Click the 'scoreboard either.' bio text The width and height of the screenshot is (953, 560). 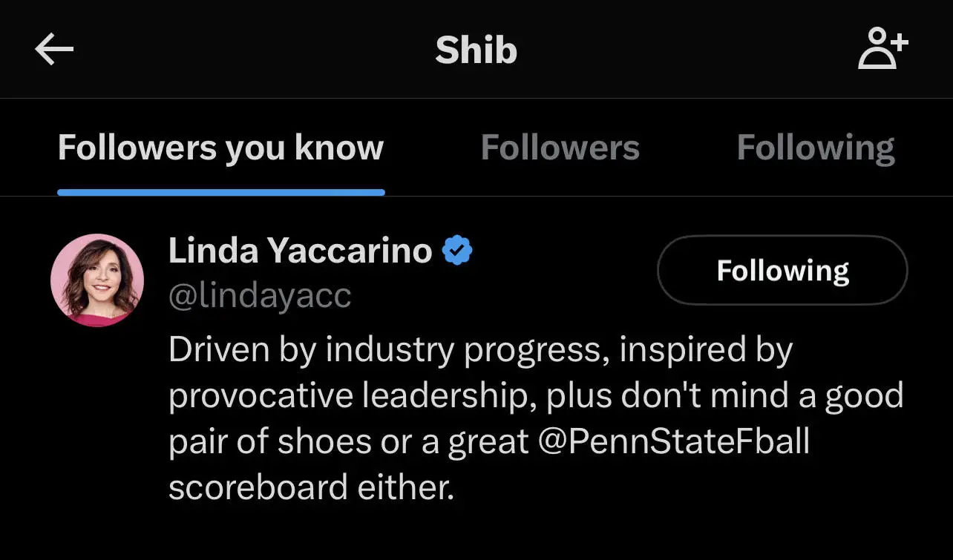[x=310, y=488]
